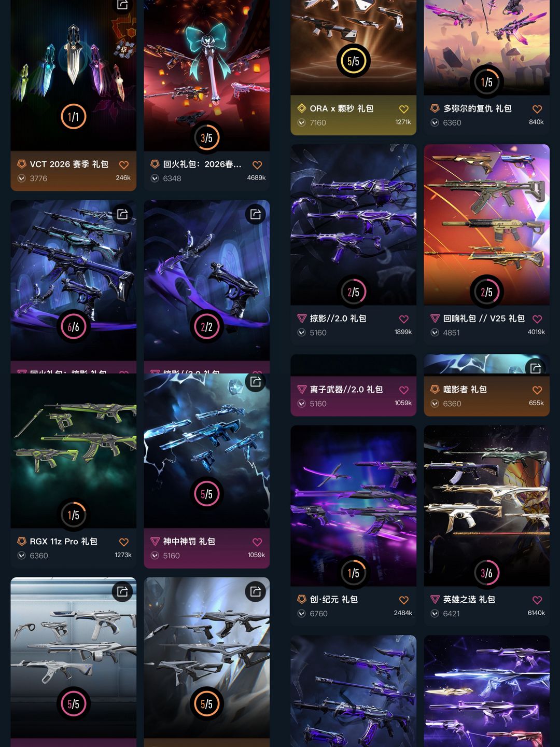Open 离子武器//2.0 礼包 entry

(x=354, y=396)
